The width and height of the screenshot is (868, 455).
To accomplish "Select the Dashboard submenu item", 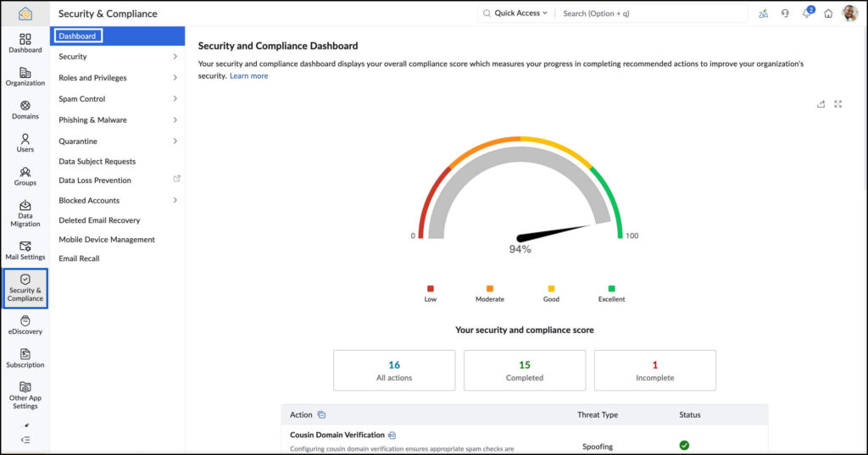I will 117,36.
